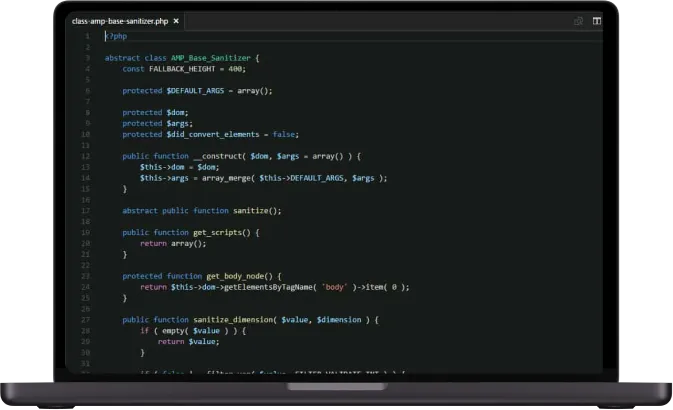Image resolution: width=673 pixels, height=410 pixels.
Task: Click the __construct function name
Action: [x=218, y=156]
